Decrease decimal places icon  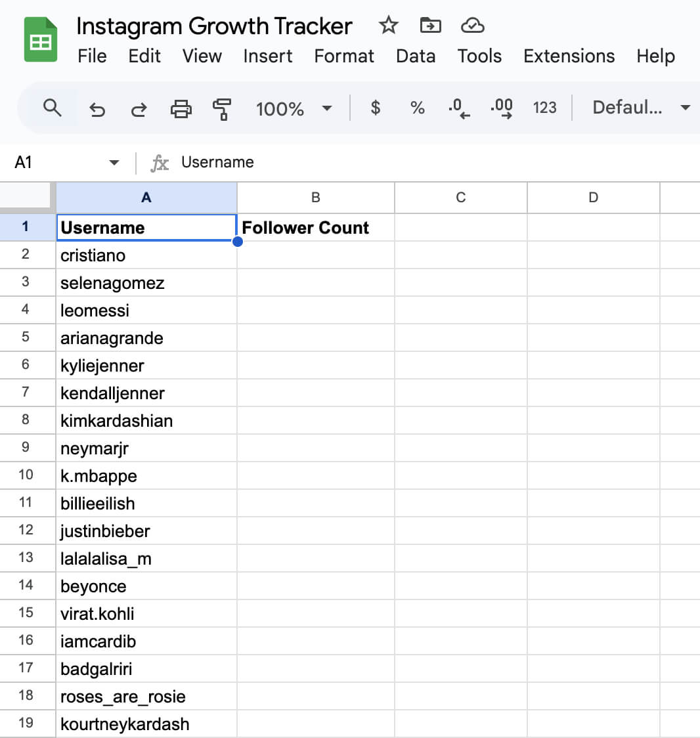pos(459,108)
